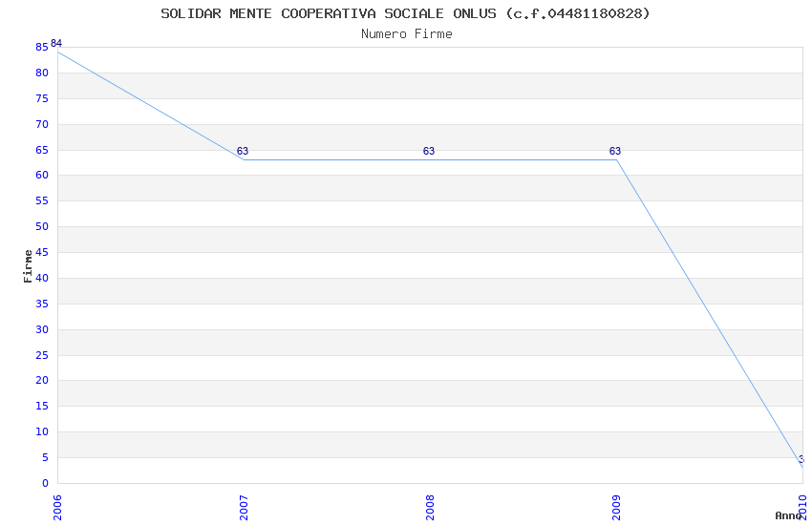Click the 0 y-axis tick label
Screen dimensions: 812x525
(46, 484)
